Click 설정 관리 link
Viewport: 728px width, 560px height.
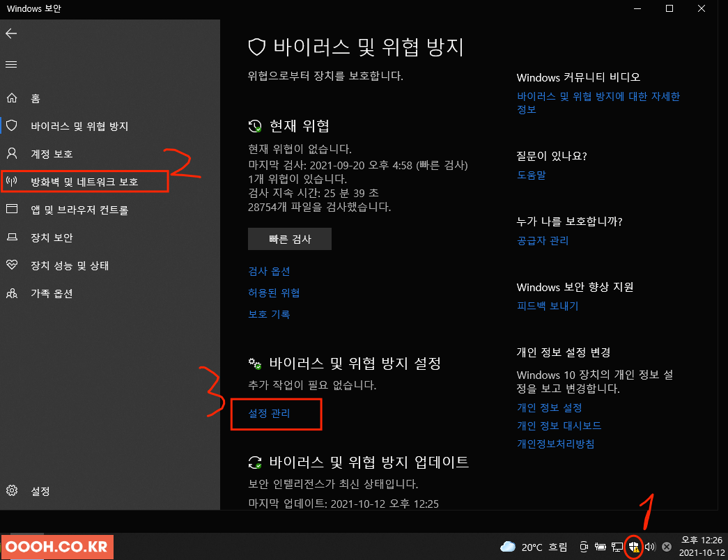(x=269, y=413)
